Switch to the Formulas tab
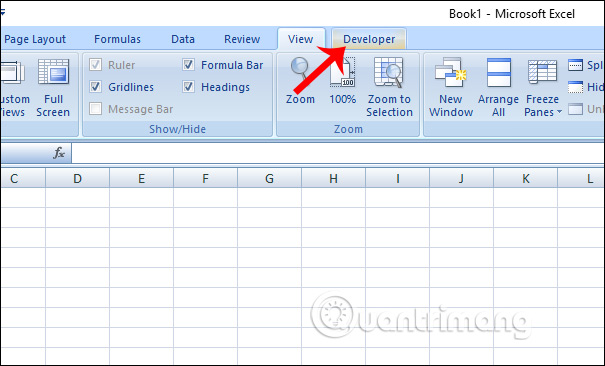This screenshot has height=366, width=605. click(x=117, y=39)
